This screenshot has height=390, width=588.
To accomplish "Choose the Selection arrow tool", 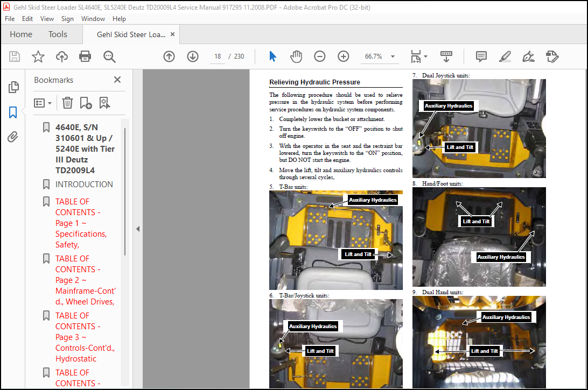I will click(x=272, y=56).
